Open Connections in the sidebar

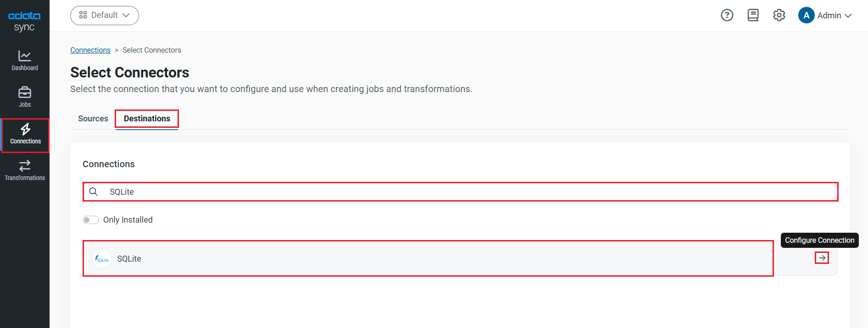click(x=26, y=134)
